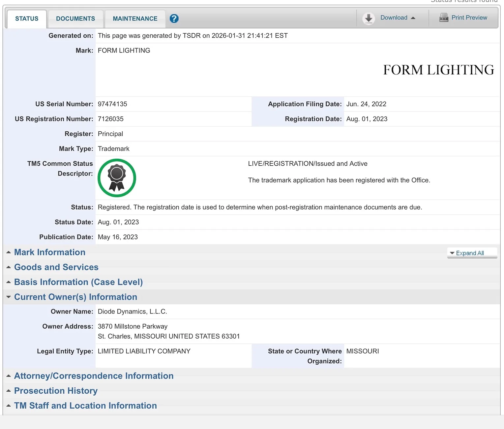
Task: Select the registration number 7126035
Action: pyautogui.click(x=111, y=119)
